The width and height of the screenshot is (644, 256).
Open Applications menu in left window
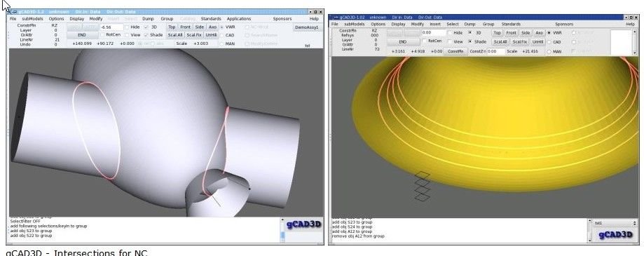239,19
